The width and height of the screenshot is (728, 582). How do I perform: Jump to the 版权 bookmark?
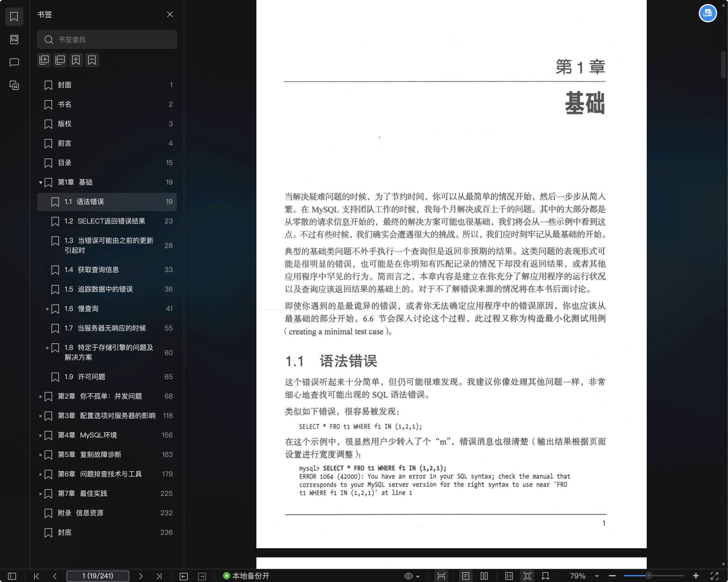[x=107, y=124]
